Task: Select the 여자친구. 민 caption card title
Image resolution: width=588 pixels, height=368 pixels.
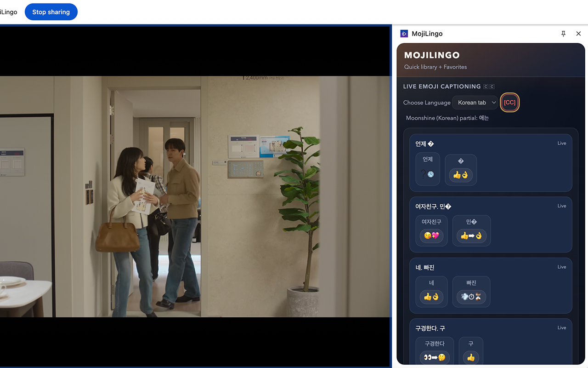Action: pyautogui.click(x=433, y=207)
